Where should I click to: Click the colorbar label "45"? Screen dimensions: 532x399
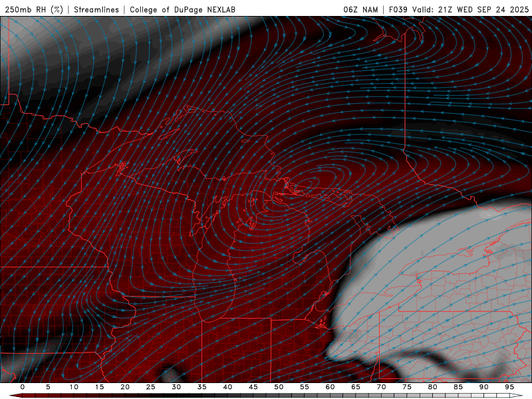click(x=253, y=387)
